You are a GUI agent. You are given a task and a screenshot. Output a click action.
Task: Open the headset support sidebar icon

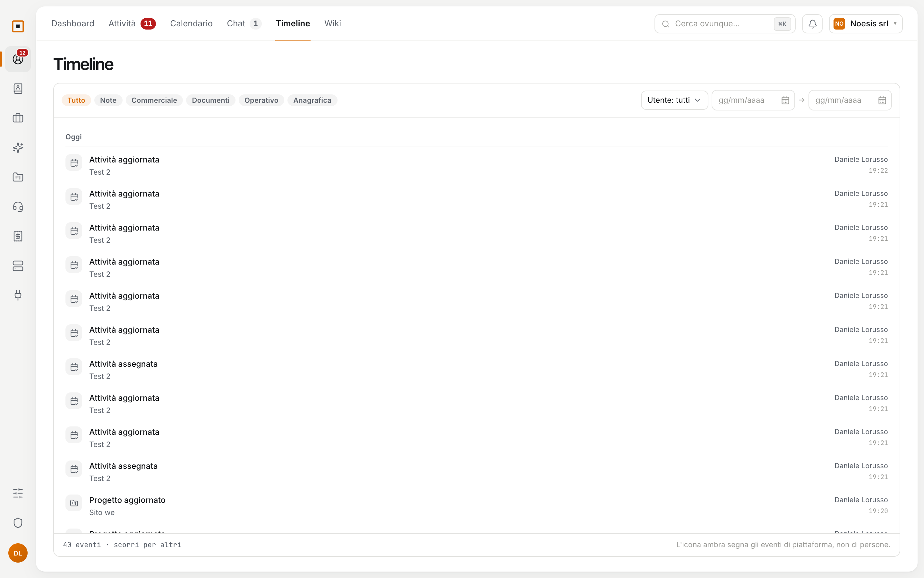pos(18,207)
